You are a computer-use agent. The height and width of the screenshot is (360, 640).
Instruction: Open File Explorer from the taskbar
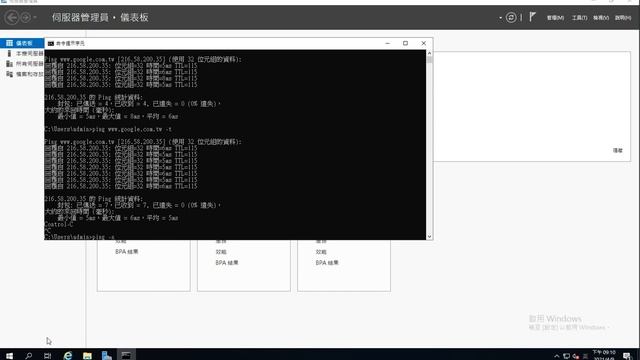[x=87, y=356]
